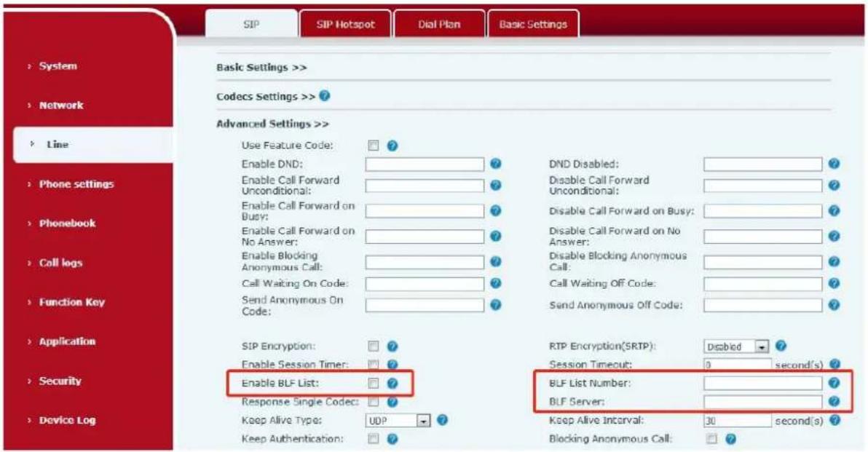The height and width of the screenshot is (452, 868).
Task: Open the Keep Alive Type dropdown
Action: tap(398, 421)
